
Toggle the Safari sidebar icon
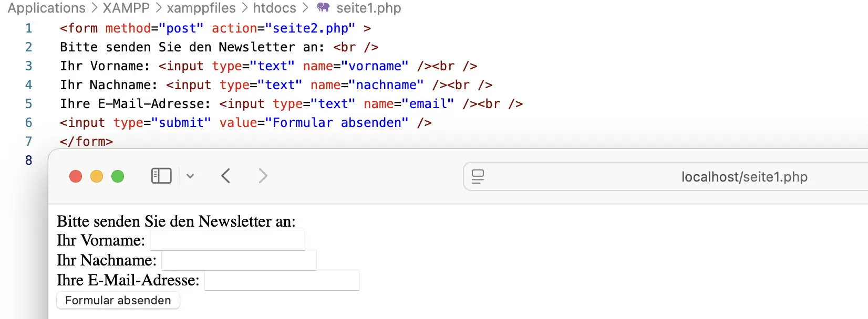click(161, 176)
